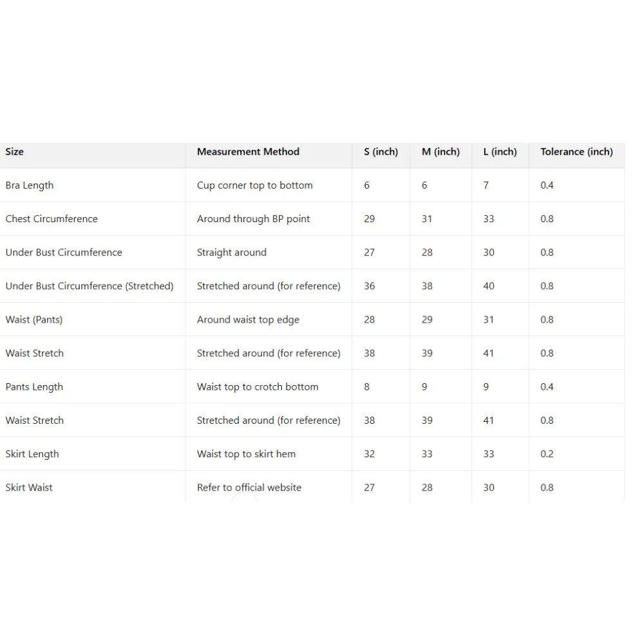The width and height of the screenshot is (644, 644).
Task: Click 'Cup corner top to bottom' cell
Action: pos(255,185)
